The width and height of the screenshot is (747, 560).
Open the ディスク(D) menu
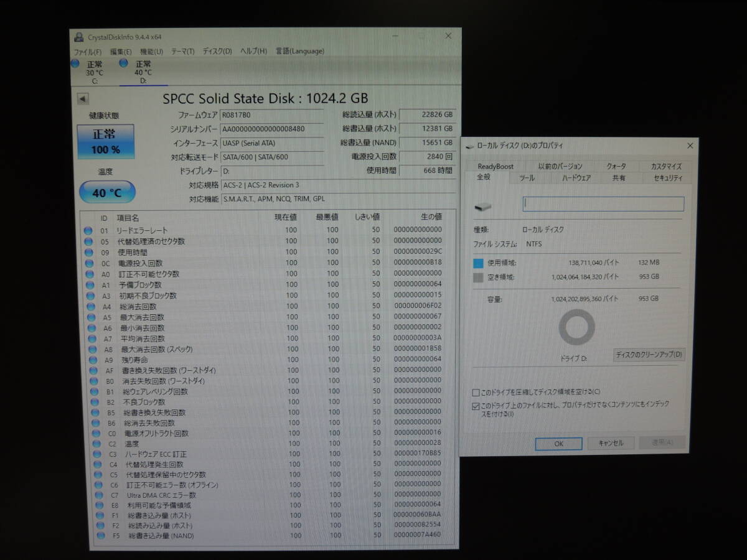click(217, 51)
